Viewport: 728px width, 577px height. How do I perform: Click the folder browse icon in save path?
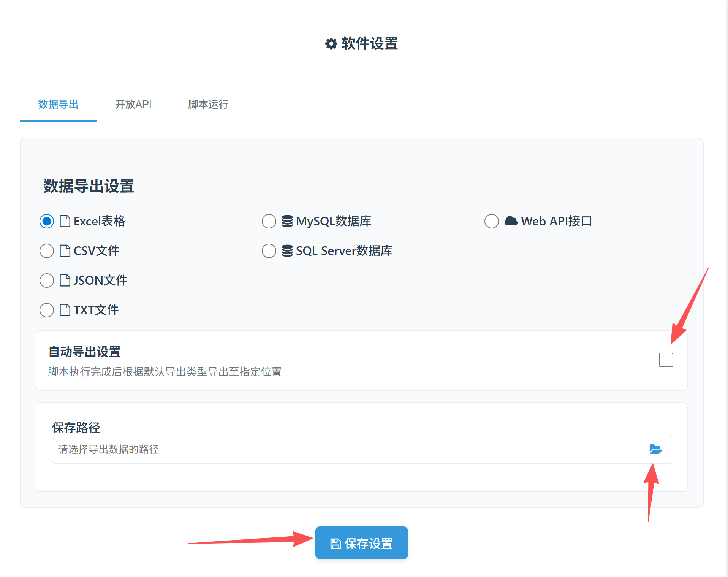655,449
